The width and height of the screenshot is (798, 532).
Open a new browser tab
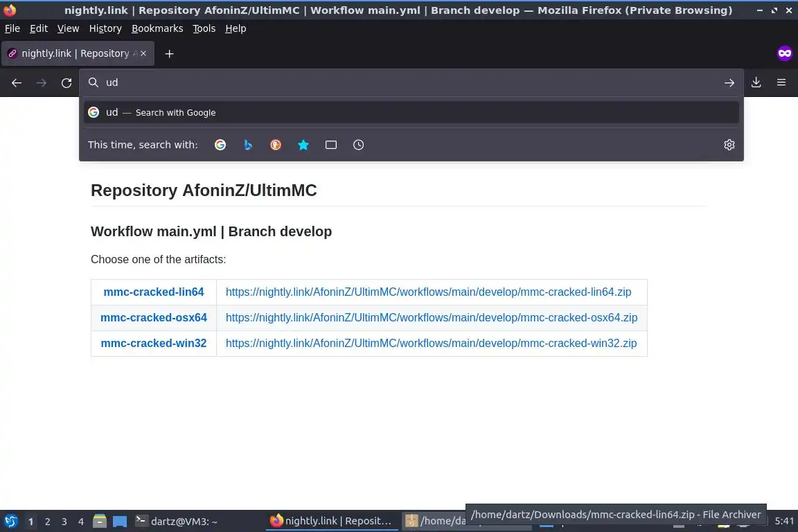click(170, 53)
